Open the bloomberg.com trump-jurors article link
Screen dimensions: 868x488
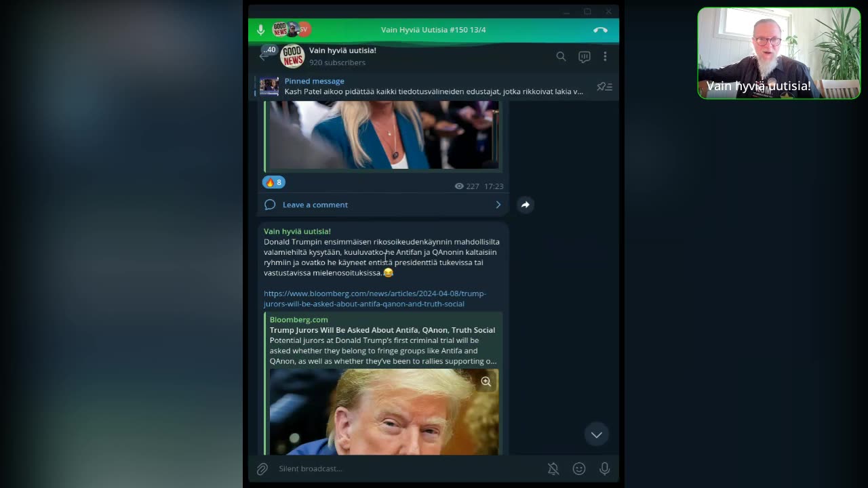click(375, 298)
